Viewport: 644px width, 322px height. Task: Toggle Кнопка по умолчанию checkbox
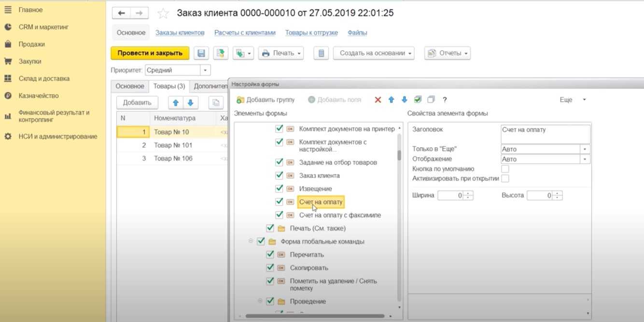coord(505,169)
